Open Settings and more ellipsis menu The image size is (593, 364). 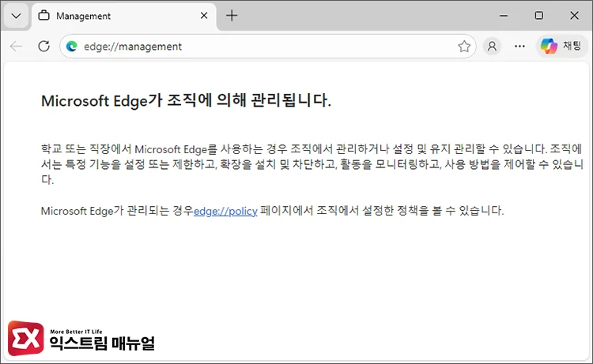tap(519, 47)
